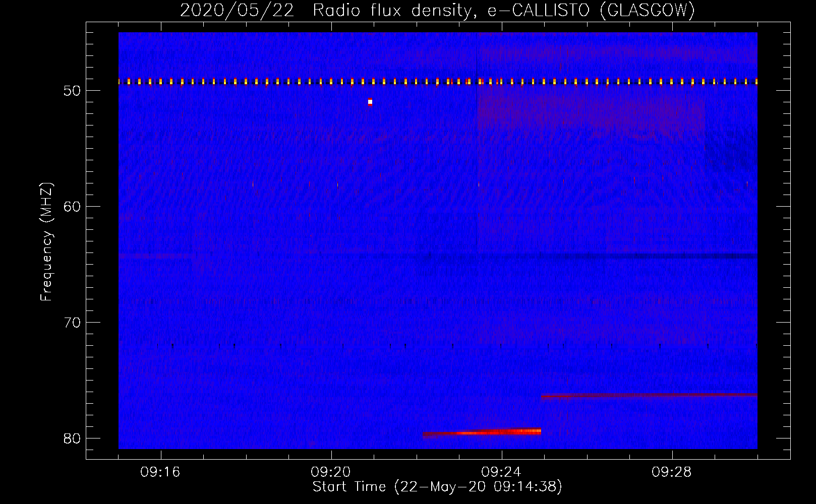
Task: Click the bright white spot near 51 MHz
Action: (370, 102)
